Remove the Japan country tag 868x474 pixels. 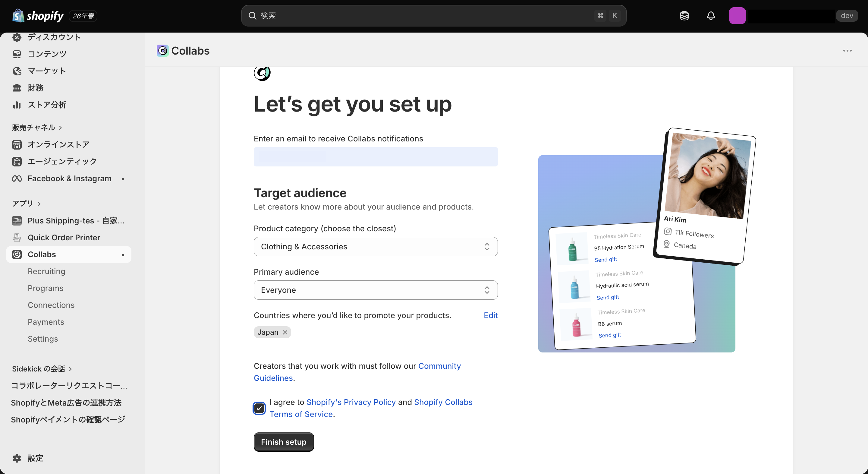click(285, 332)
